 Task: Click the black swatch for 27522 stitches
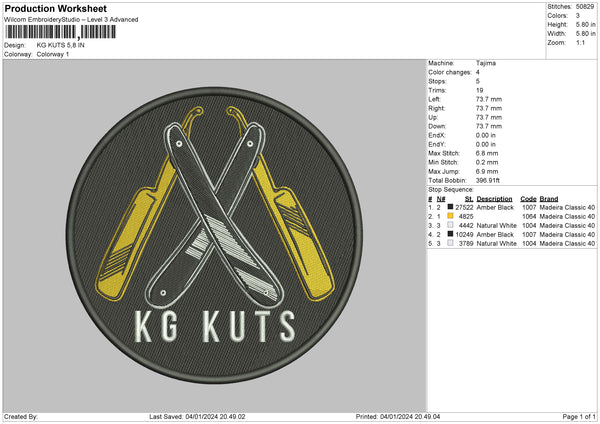(x=450, y=207)
